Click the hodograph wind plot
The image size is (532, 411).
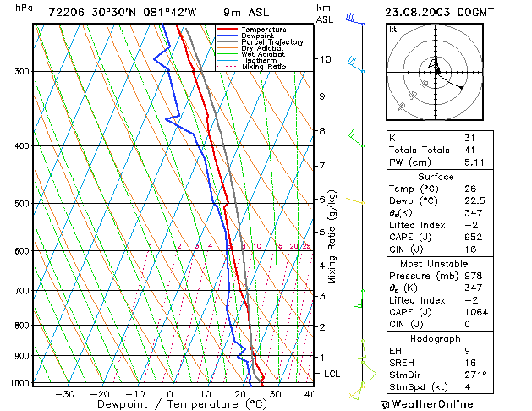coord(435,72)
